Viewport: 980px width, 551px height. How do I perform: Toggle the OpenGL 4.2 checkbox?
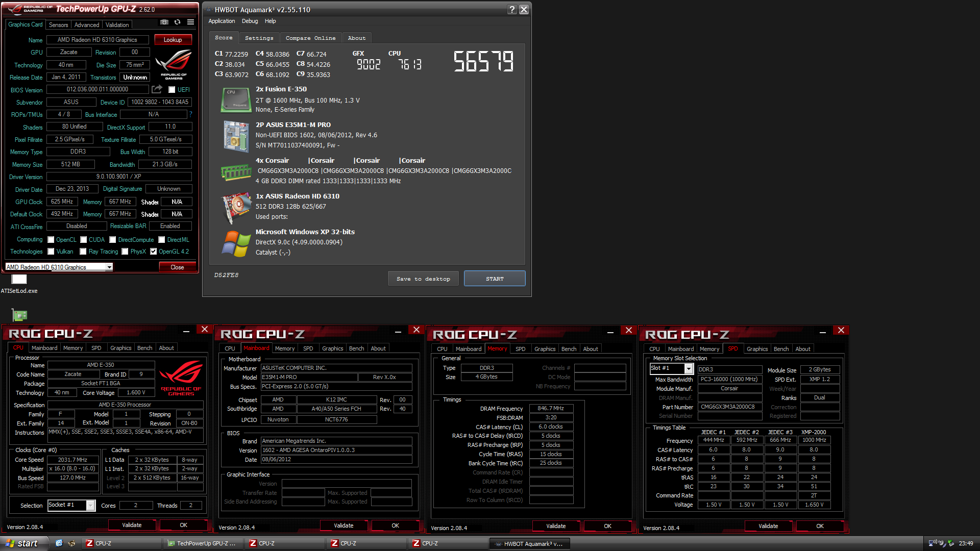coord(154,252)
